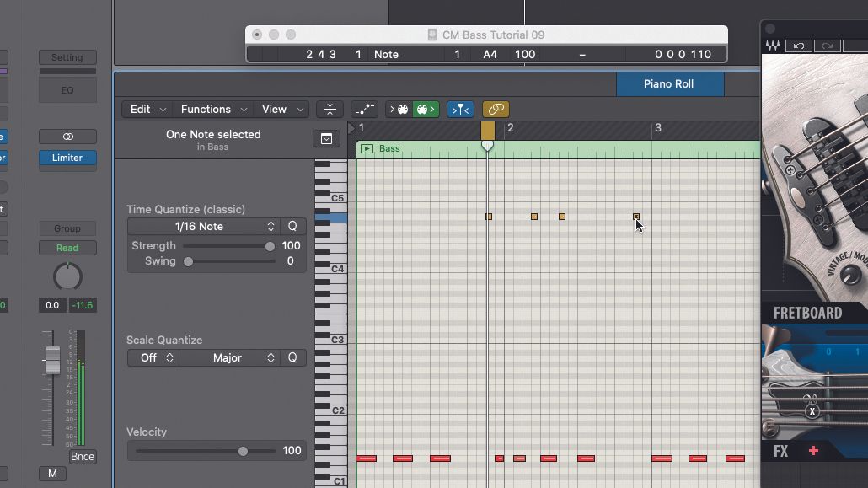Apply Scale Quantize via its Q button
Viewport: 868px width, 488px height.
292,357
